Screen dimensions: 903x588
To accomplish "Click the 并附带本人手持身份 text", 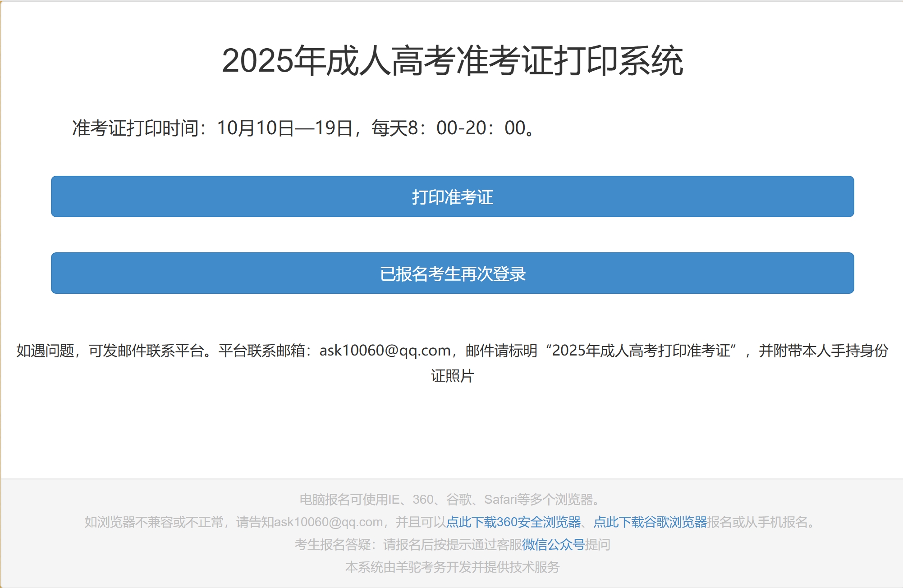I will point(823,351).
